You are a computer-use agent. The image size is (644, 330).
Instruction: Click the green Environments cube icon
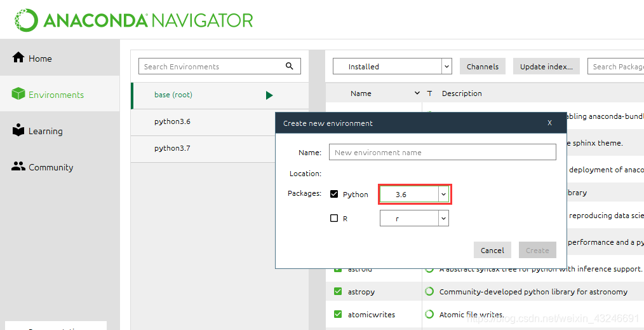(18, 93)
